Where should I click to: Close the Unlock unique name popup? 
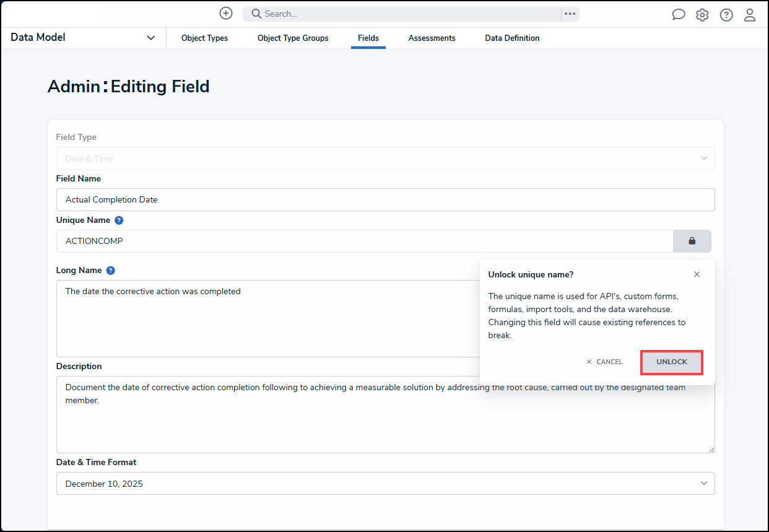click(697, 274)
